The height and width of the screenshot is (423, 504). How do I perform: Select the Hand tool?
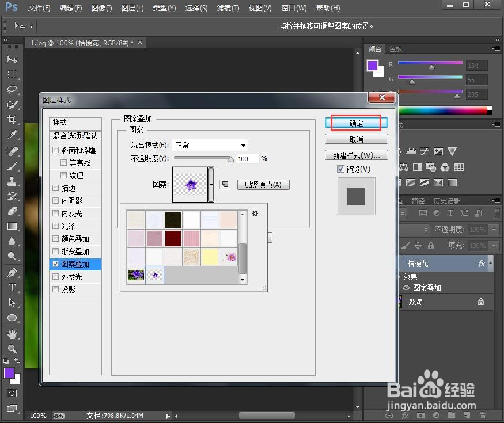tap(12, 334)
